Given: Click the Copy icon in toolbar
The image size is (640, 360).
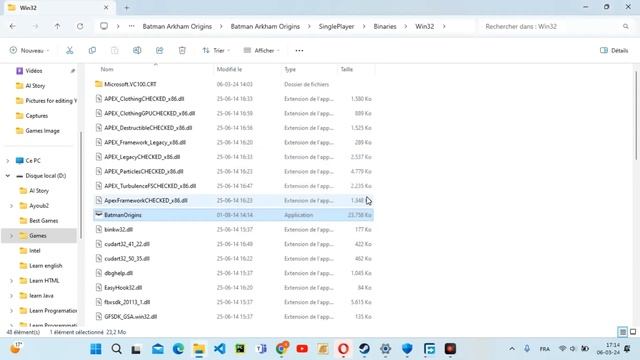Looking at the screenshot, I should point(92,50).
